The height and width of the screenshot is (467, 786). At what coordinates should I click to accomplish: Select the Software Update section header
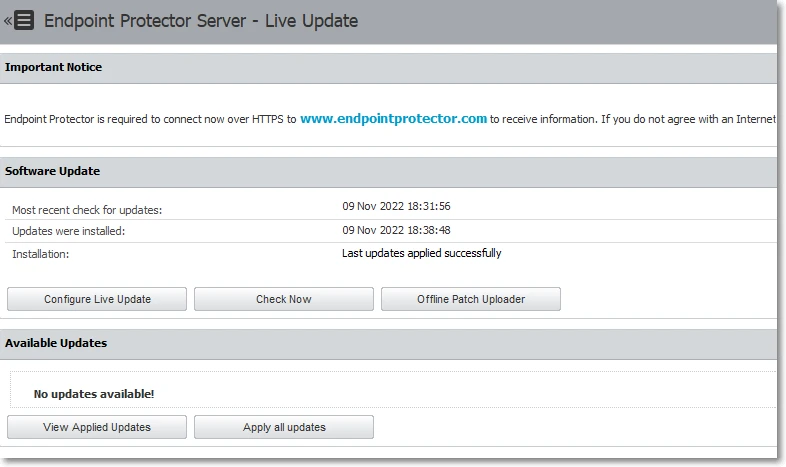(388, 172)
